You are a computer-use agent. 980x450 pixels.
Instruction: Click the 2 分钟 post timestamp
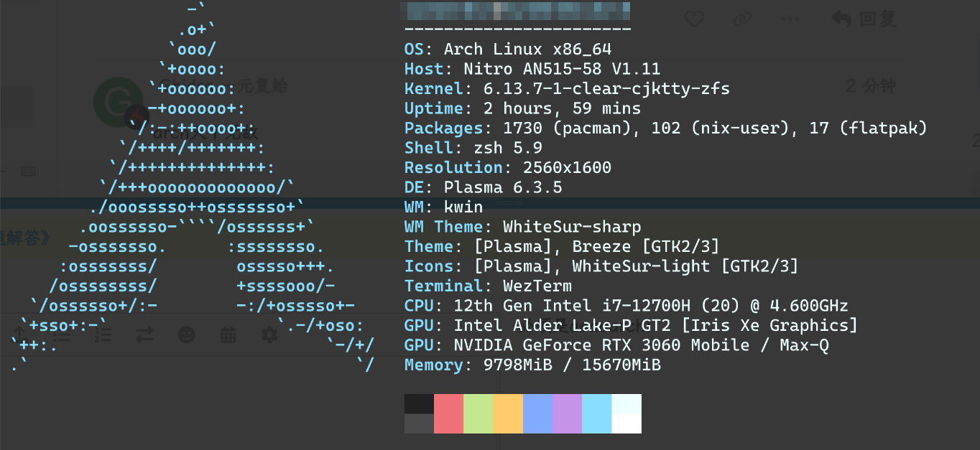pos(871,86)
